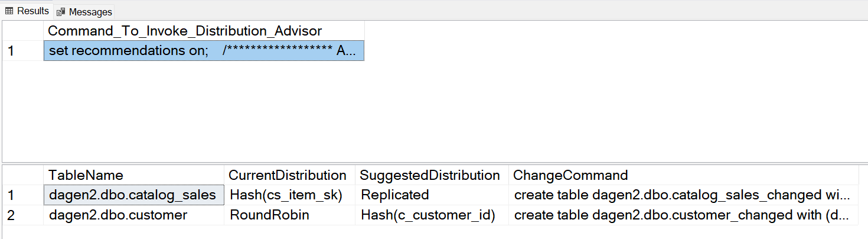Click the TableName column header

(134, 175)
